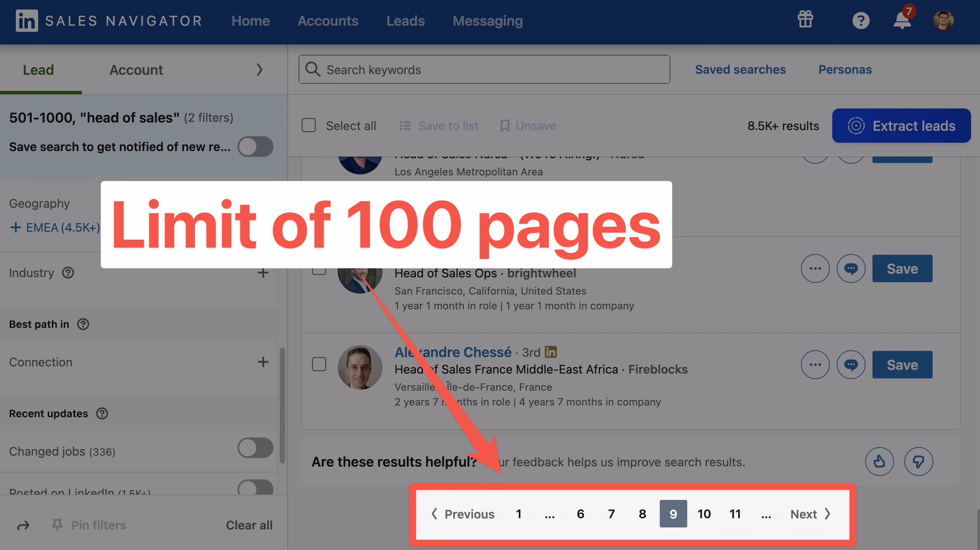Go to Previous results page
980x550 pixels.
coord(463,514)
